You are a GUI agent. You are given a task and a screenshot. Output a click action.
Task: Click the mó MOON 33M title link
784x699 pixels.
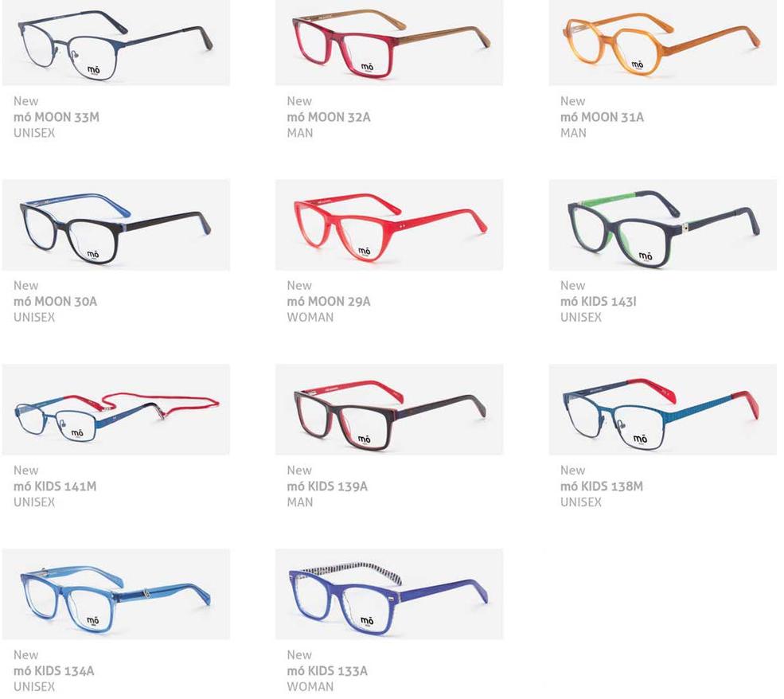[x=57, y=117]
